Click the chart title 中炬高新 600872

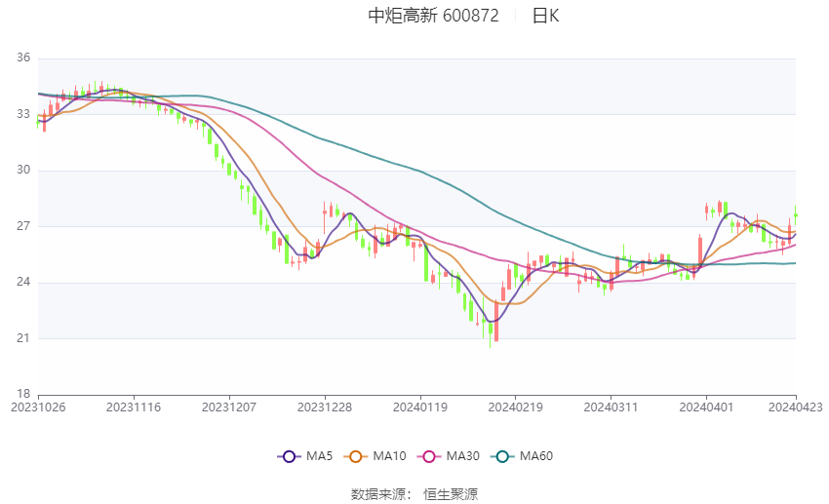[x=434, y=16]
